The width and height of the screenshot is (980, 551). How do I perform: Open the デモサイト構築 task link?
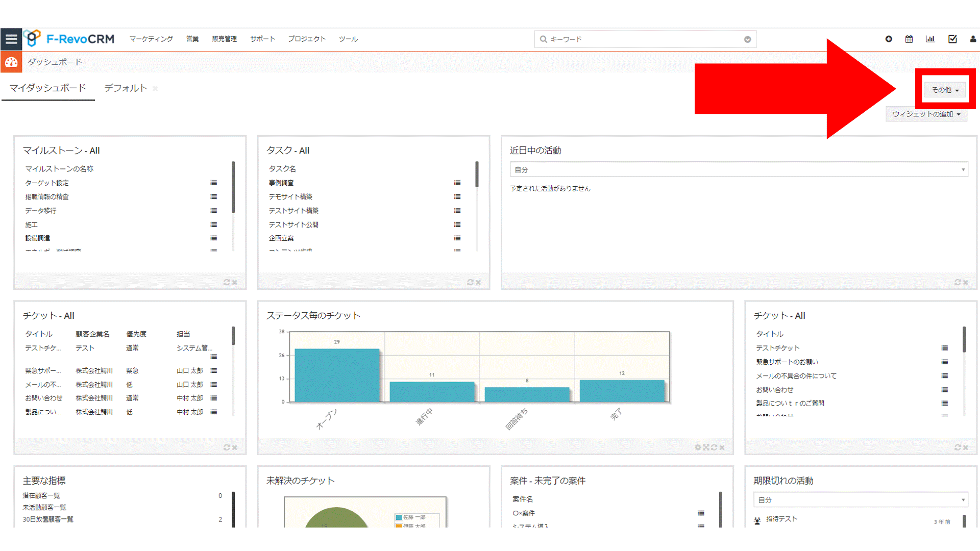(x=290, y=196)
